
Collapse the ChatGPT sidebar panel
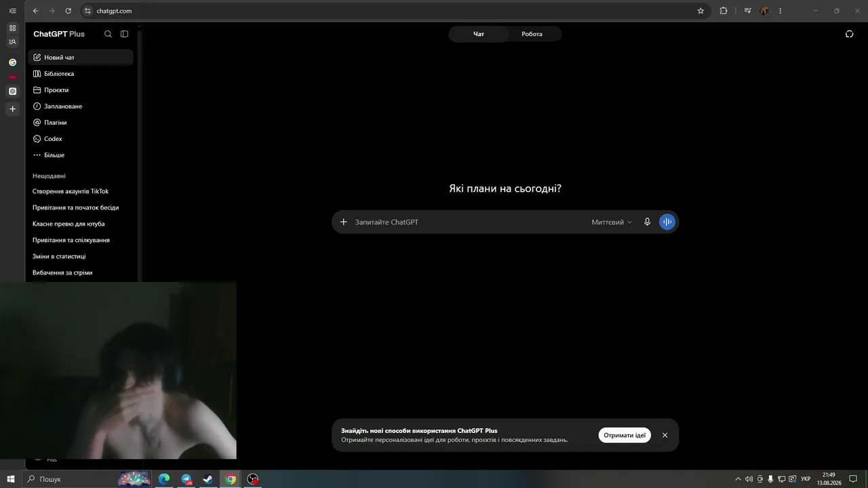coord(124,34)
